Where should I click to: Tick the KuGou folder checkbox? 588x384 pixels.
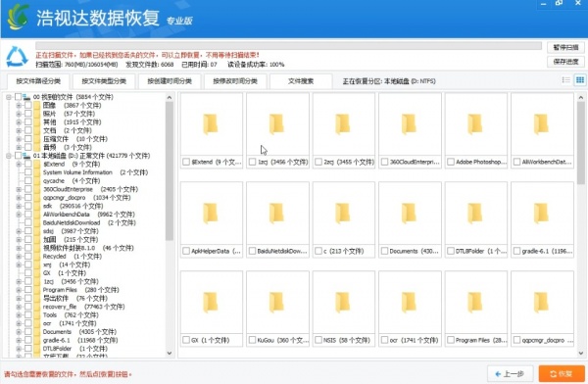click(x=252, y=340)
